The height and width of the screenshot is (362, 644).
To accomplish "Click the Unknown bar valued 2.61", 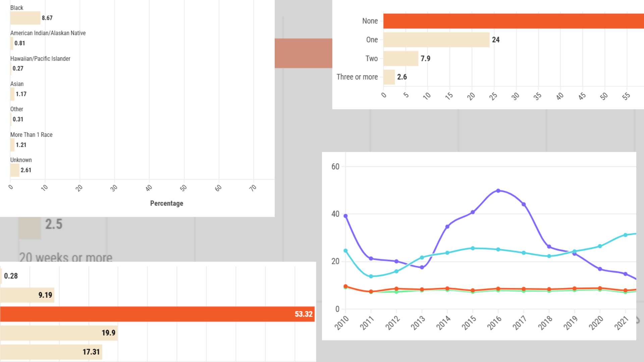I will [x=15, y=170].
